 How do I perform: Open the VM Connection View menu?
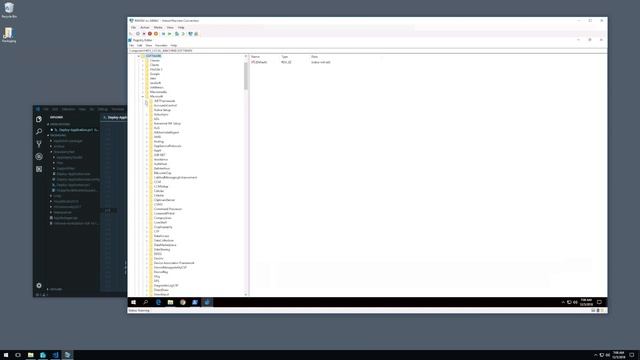(170, 27)
